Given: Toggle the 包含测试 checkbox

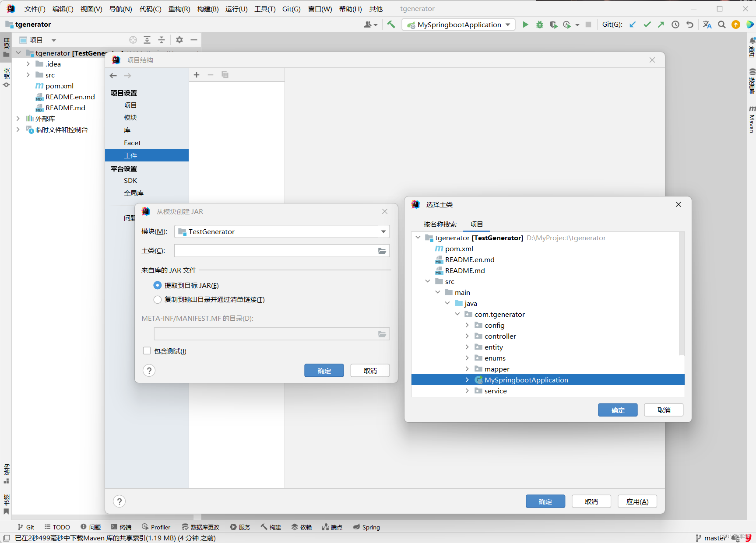Looking at the screenshot, I should pyautogui.click(x=147, y=351).
